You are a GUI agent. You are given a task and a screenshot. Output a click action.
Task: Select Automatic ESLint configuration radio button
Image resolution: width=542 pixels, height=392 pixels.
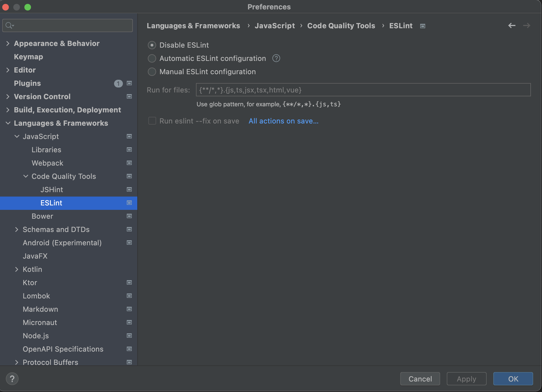[152, 58]
